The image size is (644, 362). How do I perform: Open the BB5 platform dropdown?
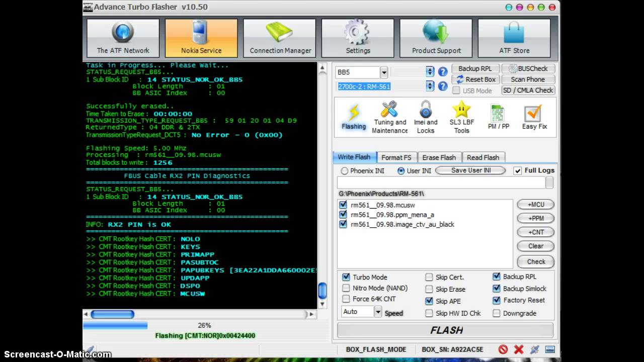point(384,72)
